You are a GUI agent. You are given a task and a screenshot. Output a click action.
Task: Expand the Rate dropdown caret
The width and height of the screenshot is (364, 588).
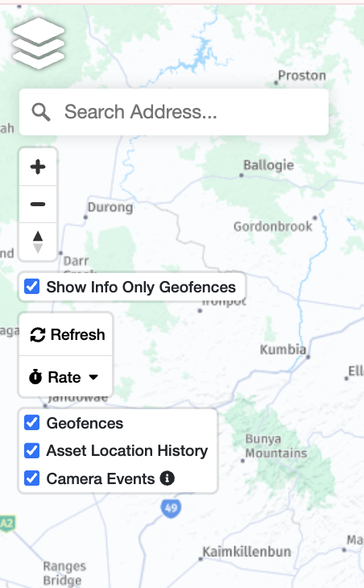[93, 377]
